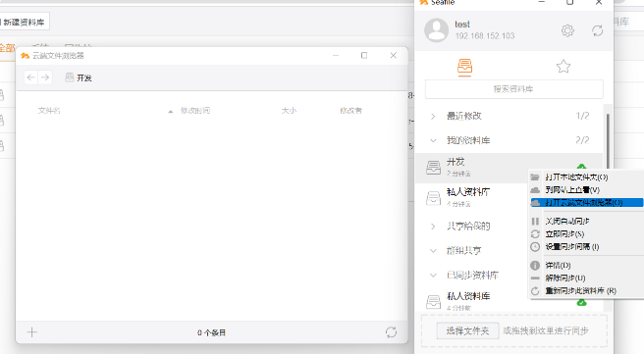Click the Seafile library list scrollbar

point(608,141)
